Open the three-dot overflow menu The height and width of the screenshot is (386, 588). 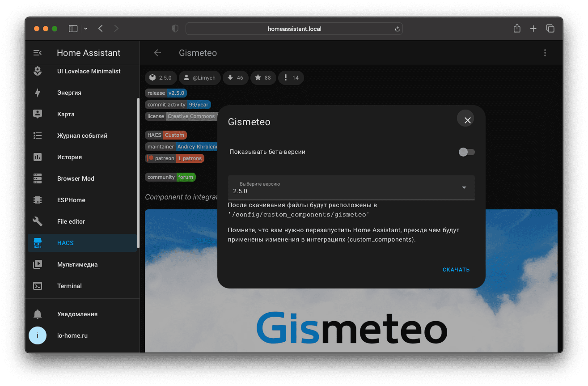pos(545,53)
